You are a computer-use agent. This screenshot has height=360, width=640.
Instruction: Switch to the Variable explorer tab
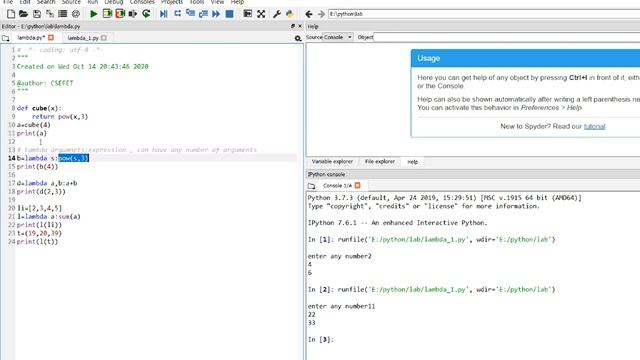332,162
